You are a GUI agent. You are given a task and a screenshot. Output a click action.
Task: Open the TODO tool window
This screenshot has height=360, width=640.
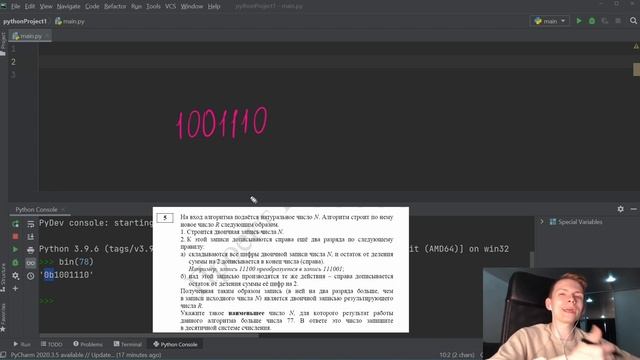point(51,344)
